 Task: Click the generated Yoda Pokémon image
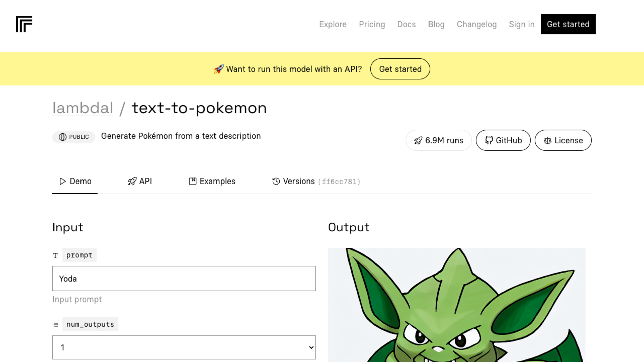pyautogui.click(x=457, y=305)
